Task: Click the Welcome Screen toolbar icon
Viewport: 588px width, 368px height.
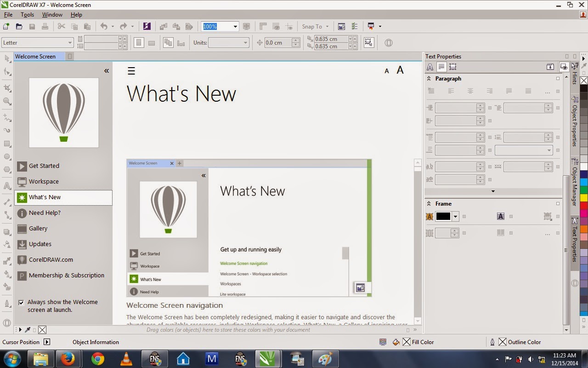Action: (341, 26)
